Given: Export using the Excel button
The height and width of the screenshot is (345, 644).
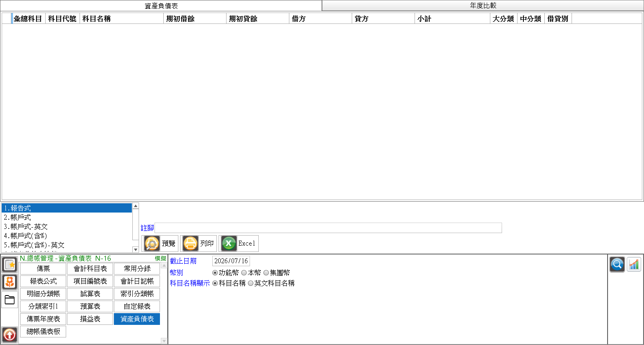Looking at the screenshot, I should click(239, 244).
